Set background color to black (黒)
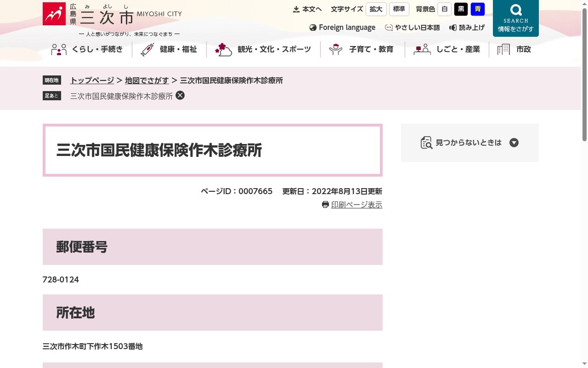588x368 pixels. pyautogui.click(x=461, y=9)
